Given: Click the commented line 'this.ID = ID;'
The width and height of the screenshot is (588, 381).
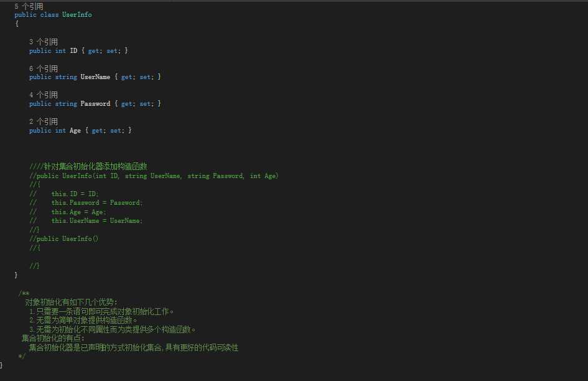Looking at the screenshot, I should coord(75,194).
